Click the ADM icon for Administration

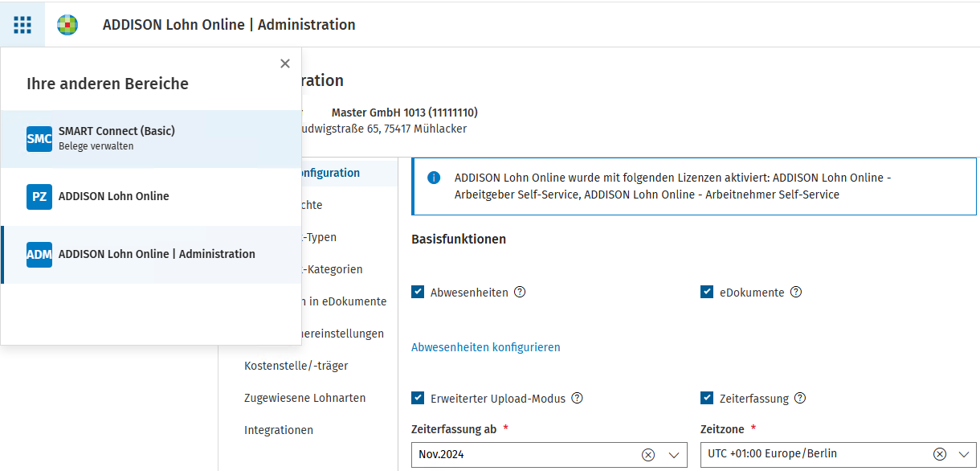click(x=39, y=255)
